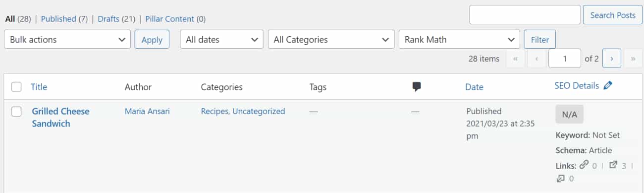This screenshot has width=644, height=193.
Task: Click the external links icon showing 3
Action: tap(613, 165)
